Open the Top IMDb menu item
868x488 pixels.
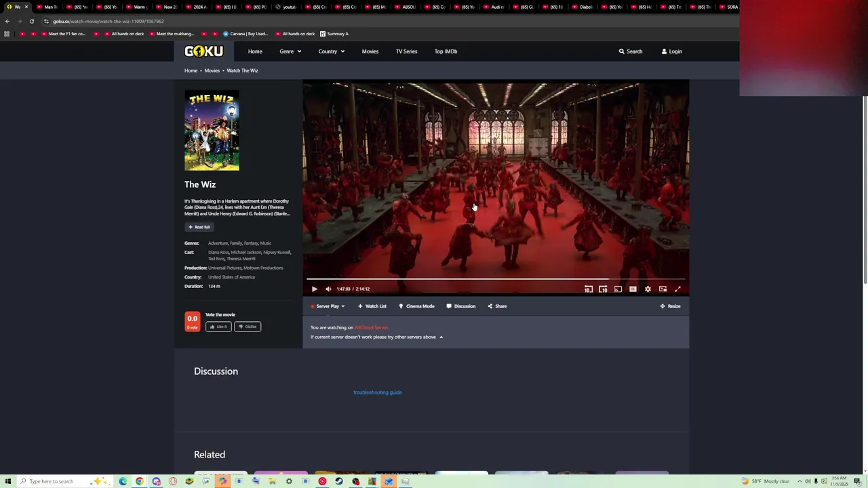click(446, 52)
